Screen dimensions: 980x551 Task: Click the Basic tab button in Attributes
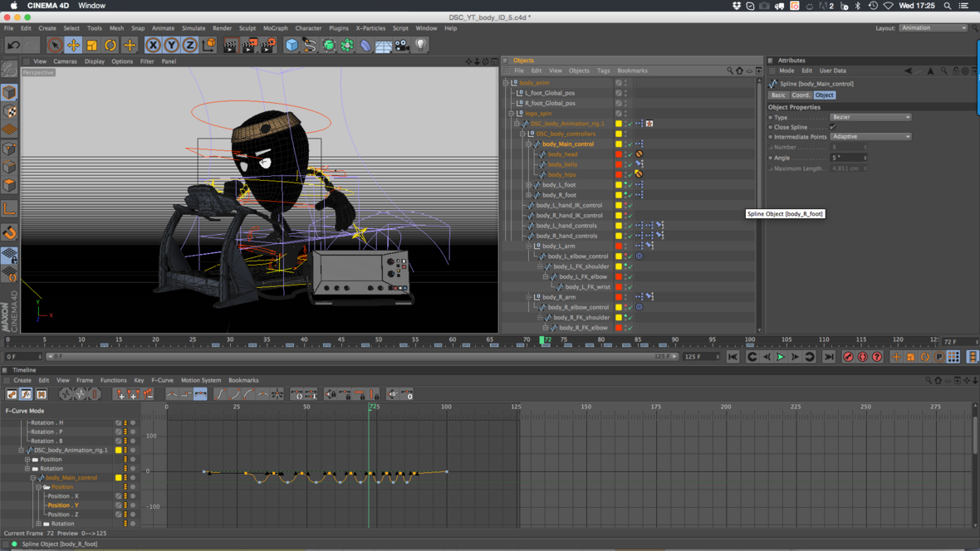(778, 95)
